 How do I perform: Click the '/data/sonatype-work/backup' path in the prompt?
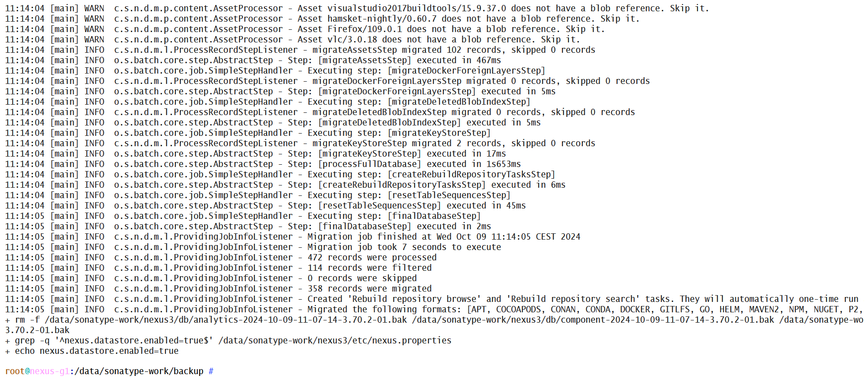tap(139, 371)
